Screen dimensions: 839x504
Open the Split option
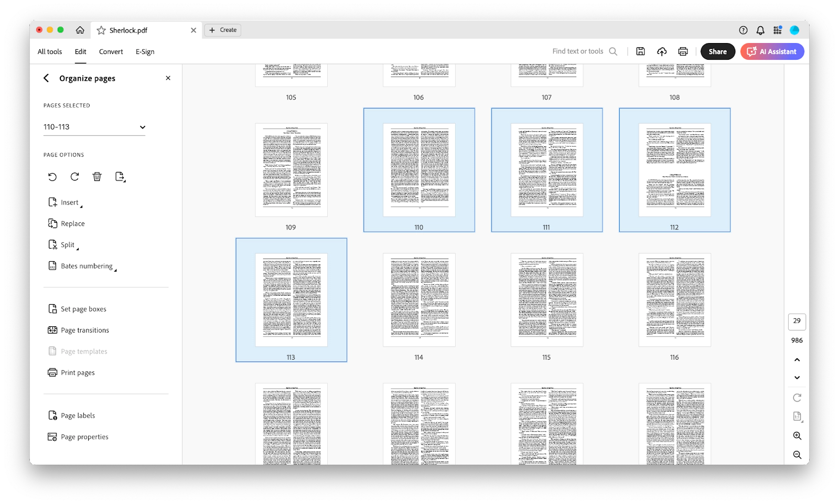[63, 245]
